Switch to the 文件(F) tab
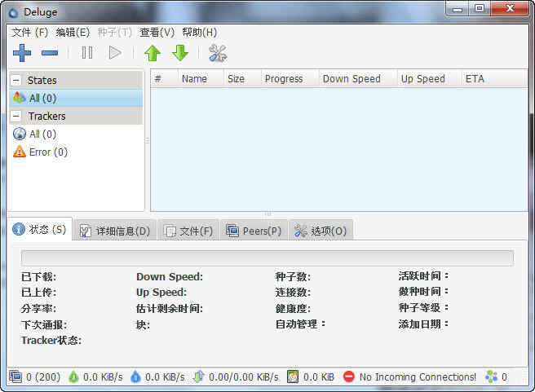The height and width of the screenshot is (392, 535). click(188, 231)
